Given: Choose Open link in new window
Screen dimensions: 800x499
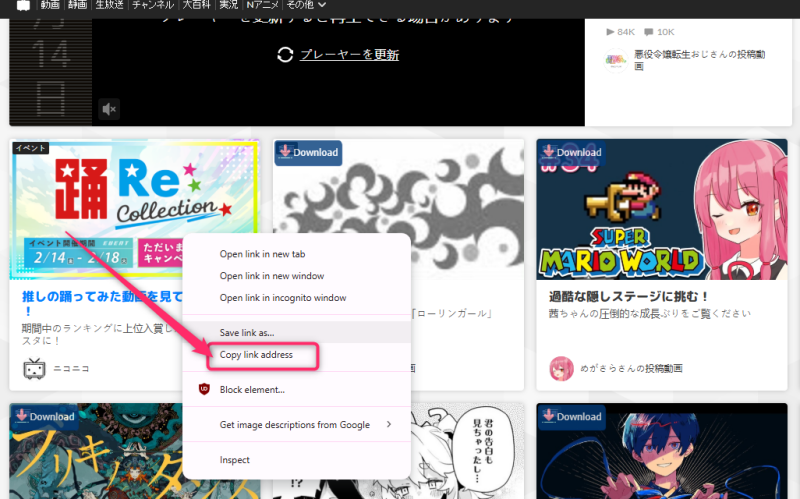Looking at the screenshot, I should [x=296, y=276].
